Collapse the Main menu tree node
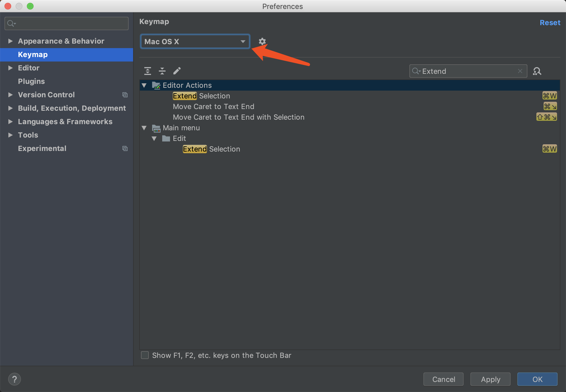The width and height of the screenshot is (566, 392). 144,128
